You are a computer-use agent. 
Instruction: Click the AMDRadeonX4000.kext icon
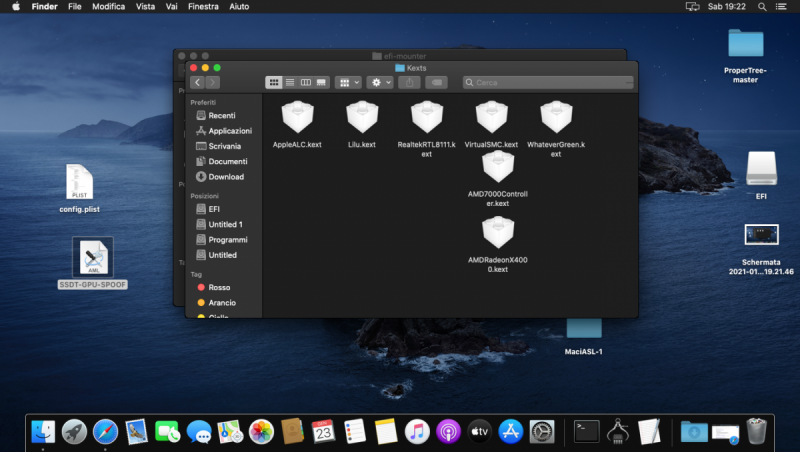point(497,234)
